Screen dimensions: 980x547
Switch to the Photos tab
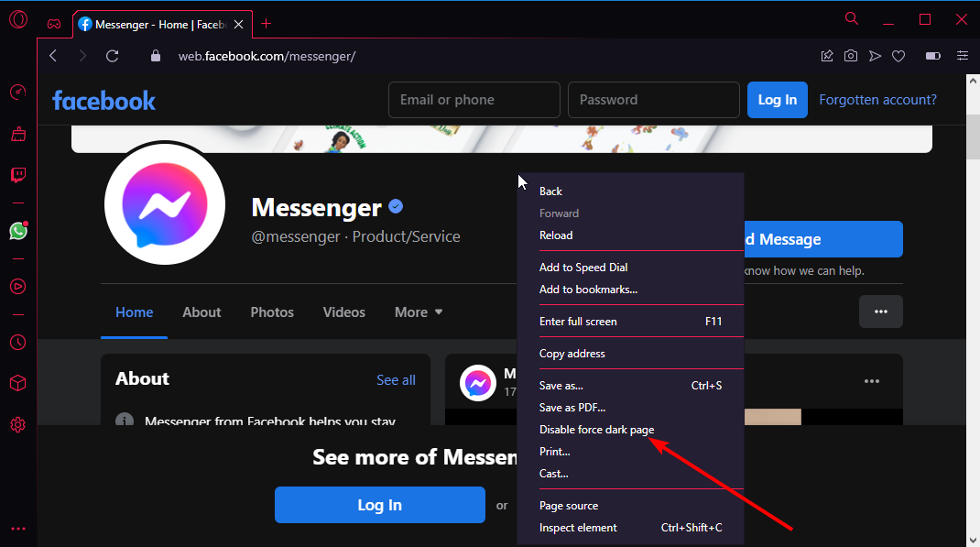(x=272, y=312)
